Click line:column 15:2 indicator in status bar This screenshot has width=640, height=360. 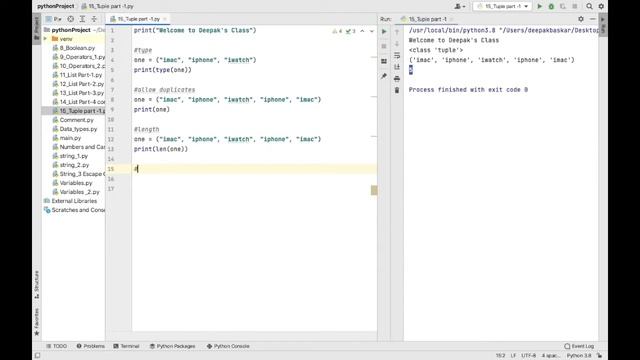pyautogui.click(x=500, y=356)
